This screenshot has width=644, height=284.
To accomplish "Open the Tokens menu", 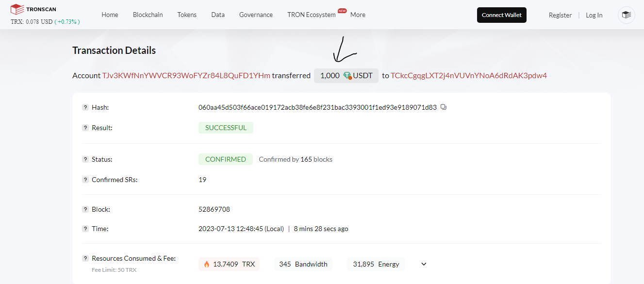I will click(x=187, y=15).
